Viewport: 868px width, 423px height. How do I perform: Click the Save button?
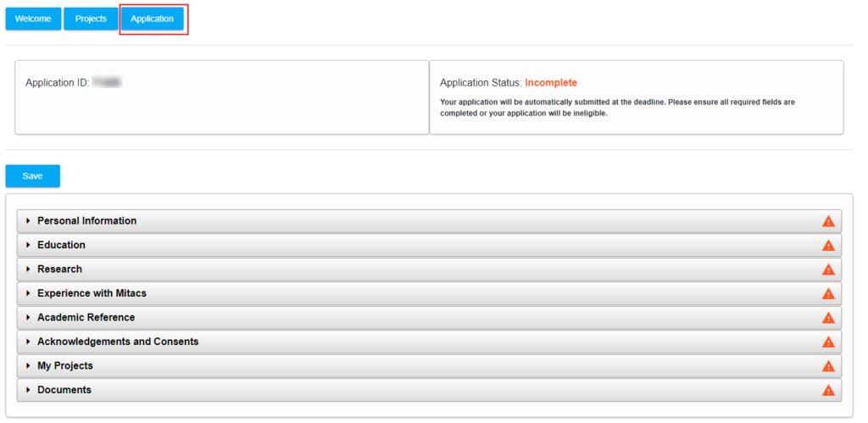tap(33, 176)
